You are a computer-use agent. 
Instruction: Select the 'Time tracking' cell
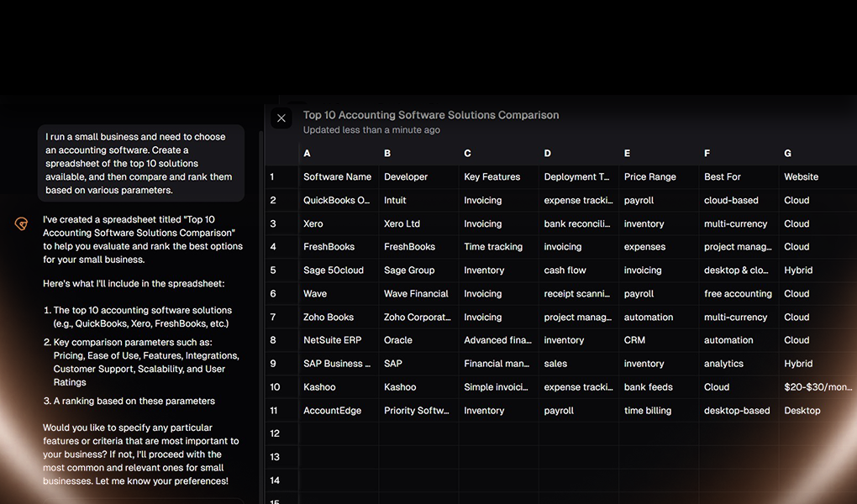(499, 247)
